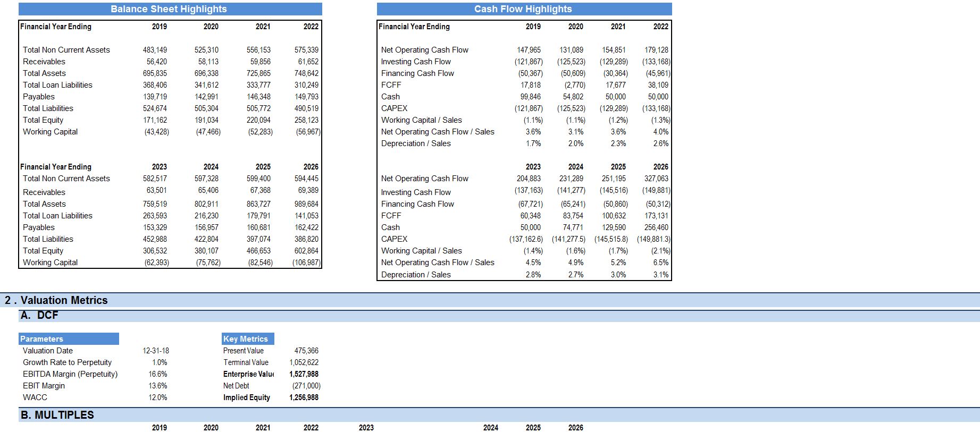Select the EBIT Margin value 13.6%
Image resolution: width=980 pixels, height=432 pixels.
point(157,386)
